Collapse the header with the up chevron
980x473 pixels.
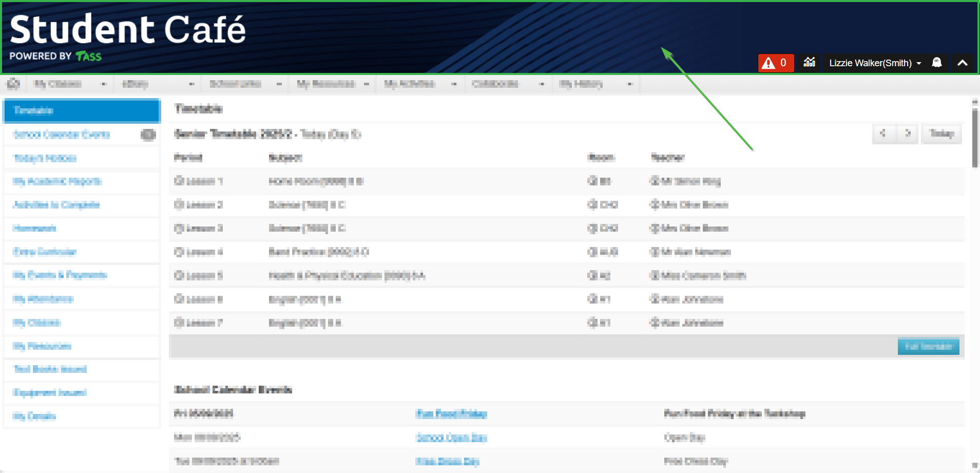click(963, 63)
